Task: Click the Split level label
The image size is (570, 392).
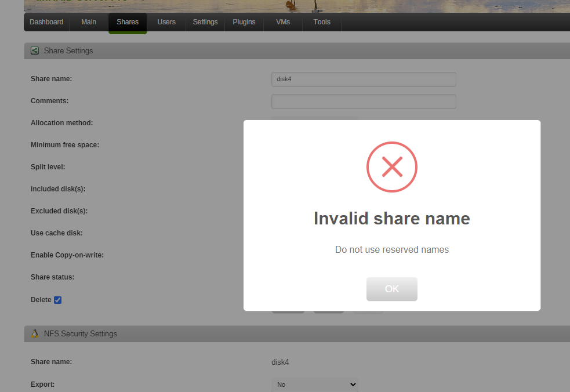Action: 48,167
